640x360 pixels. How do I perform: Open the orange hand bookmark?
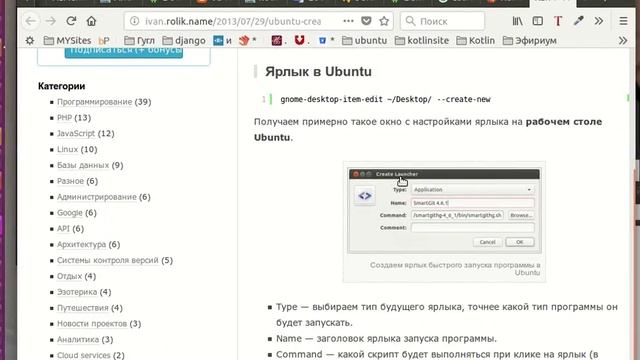pos(247,40)
